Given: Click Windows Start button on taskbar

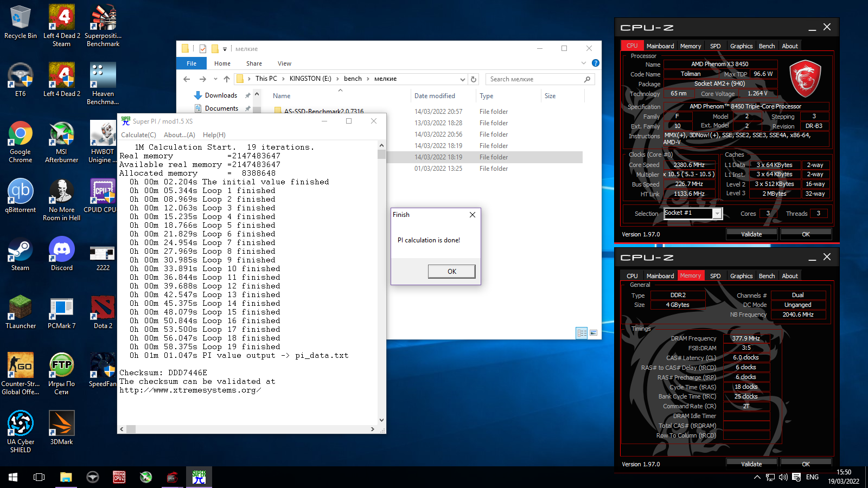Looking at the screenshot, I should 13,477.
